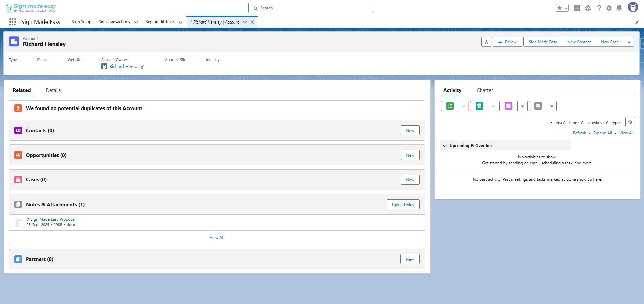Image resolution: width=644 pixels, height=304 pixels.
Task: Open the @Sign Made Easy Proposal file
Action: (x=51, y=219)
